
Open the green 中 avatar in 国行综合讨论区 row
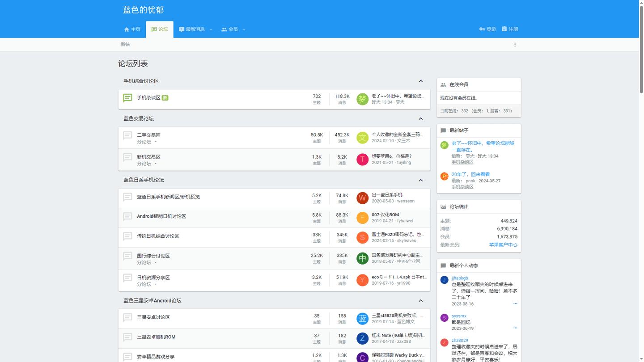click(x=362, y=258)
